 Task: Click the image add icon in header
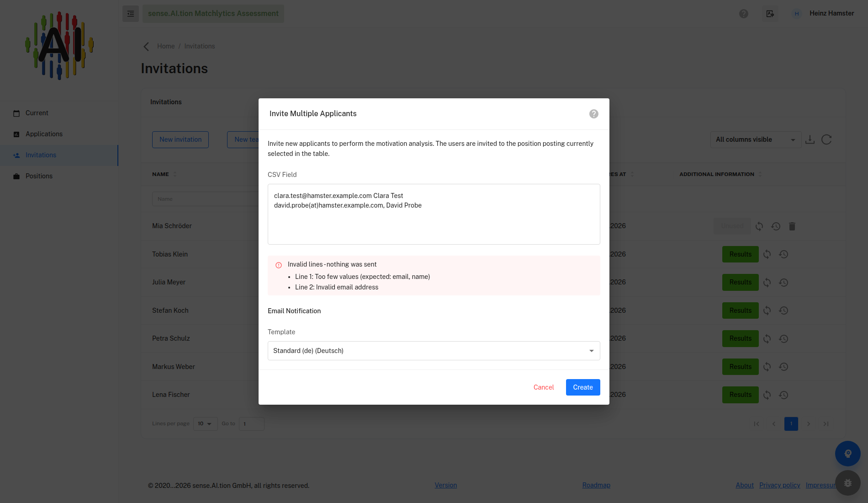[770, 14]
